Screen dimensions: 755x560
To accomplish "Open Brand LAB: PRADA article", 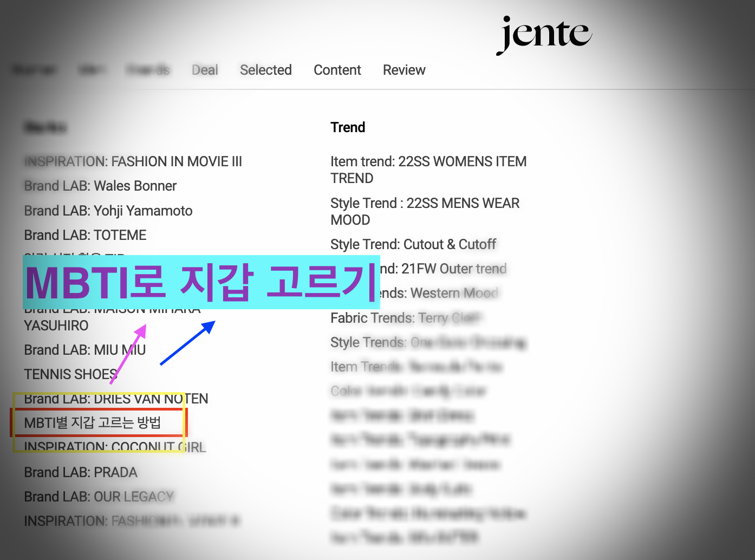I will [x=81, y=472].
